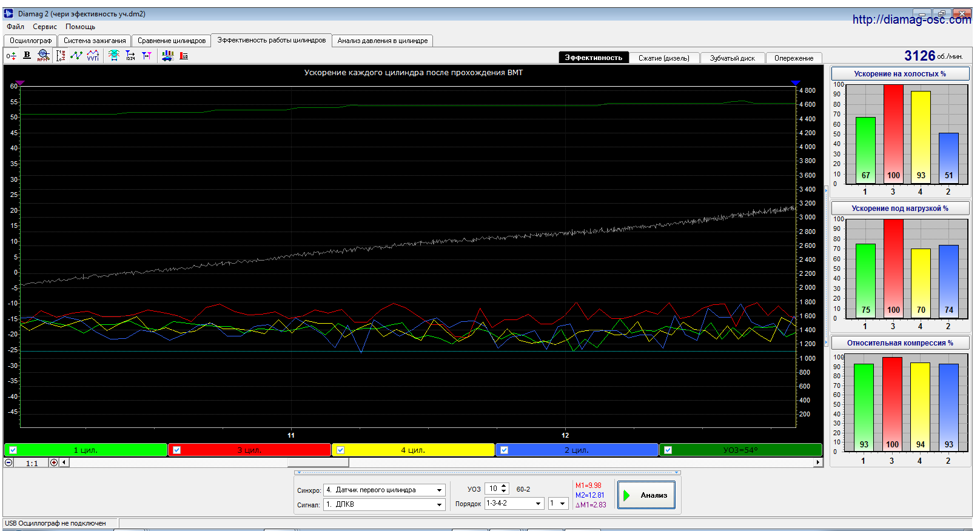Click the M2=12.81 value text

coord(589,495)
